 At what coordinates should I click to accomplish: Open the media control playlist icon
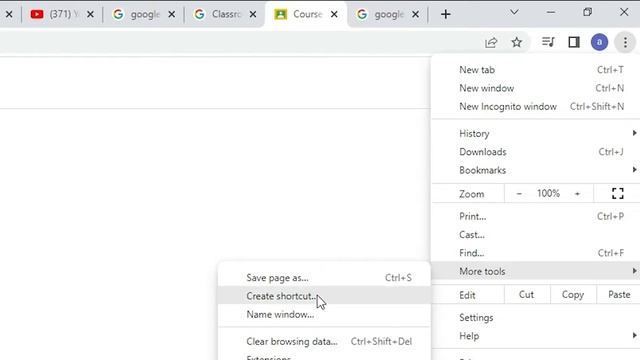(x=548, y=42)
